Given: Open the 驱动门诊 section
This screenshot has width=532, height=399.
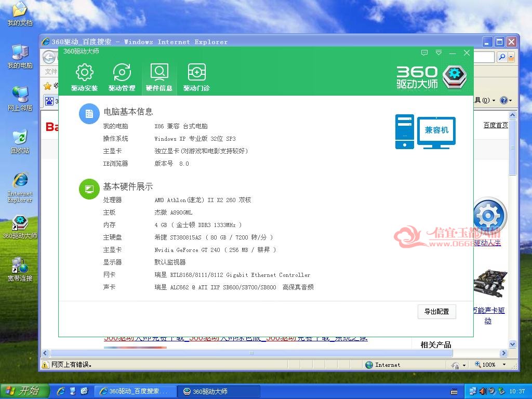Looking at the screenshot, I should (196, 78).
